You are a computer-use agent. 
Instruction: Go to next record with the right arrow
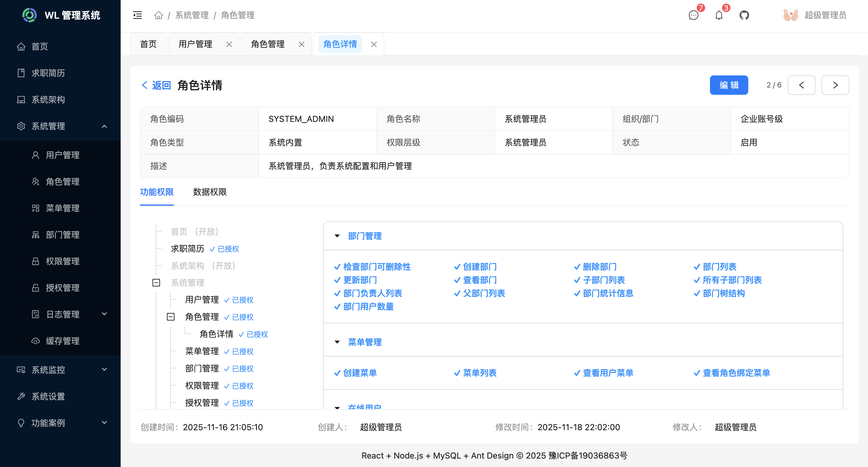[x=835, y=85]
